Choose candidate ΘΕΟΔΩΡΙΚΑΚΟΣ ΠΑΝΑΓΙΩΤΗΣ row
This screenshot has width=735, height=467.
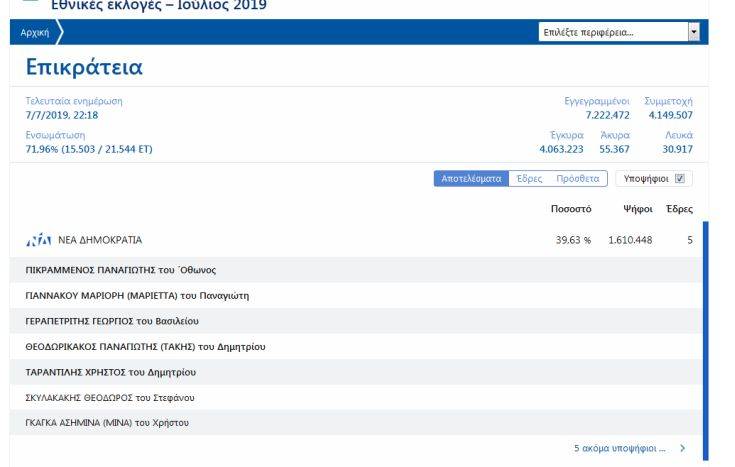pos(145,346)
